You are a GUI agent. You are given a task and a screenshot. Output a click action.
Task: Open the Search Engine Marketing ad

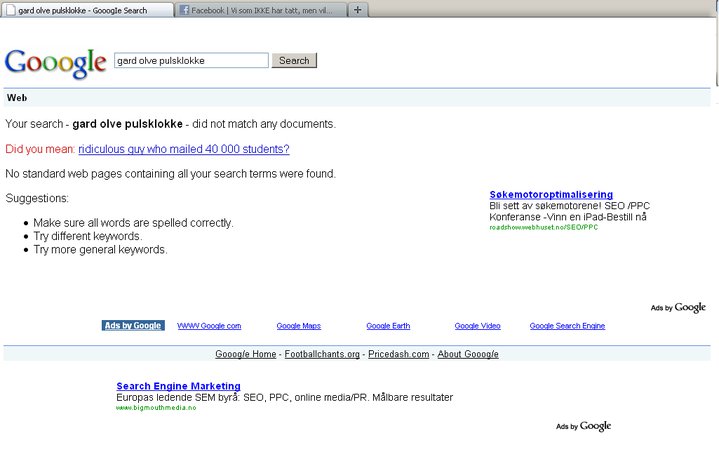[x=178, y=386]
